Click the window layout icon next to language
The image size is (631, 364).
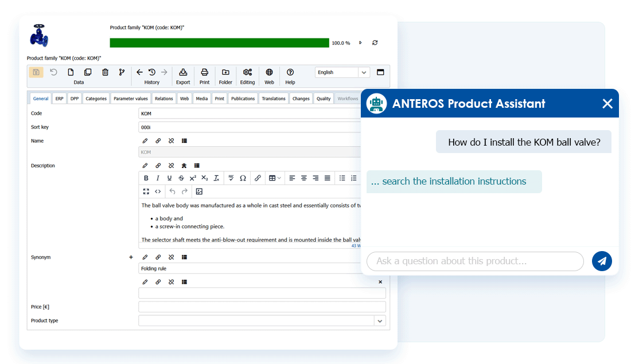click(380, 72)
